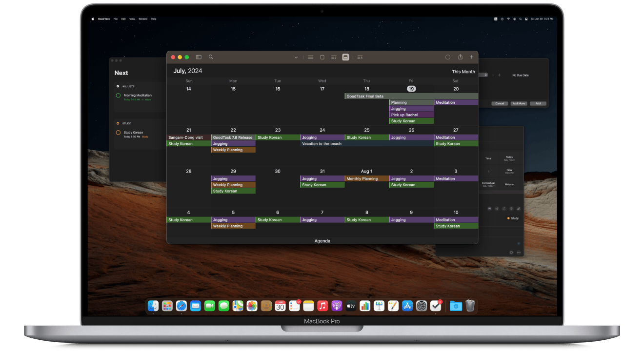The width and height of the screenshot is (644, 351).
Task: Open GoodTask checkmark icon in dock
Action: pyautogui.click(x=436, y=306)
